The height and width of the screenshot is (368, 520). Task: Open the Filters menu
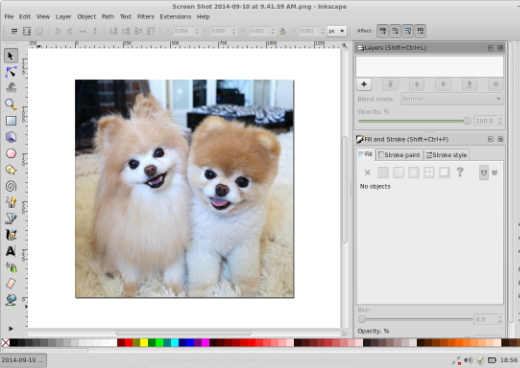[146, 17]
